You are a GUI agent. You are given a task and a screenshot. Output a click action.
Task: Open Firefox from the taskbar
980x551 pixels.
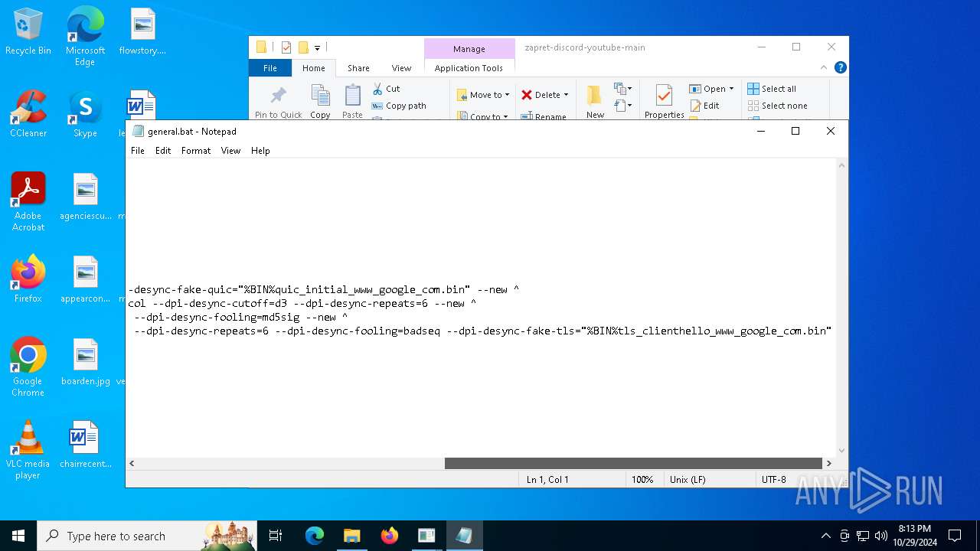tap(389, 536)
